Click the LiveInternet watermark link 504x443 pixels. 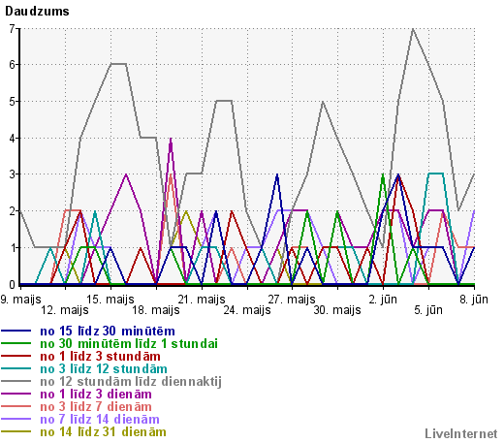coord(461,433)
